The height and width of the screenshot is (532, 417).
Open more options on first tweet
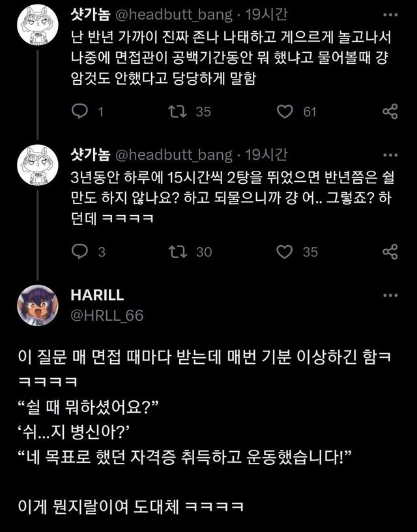click(390, 15)
